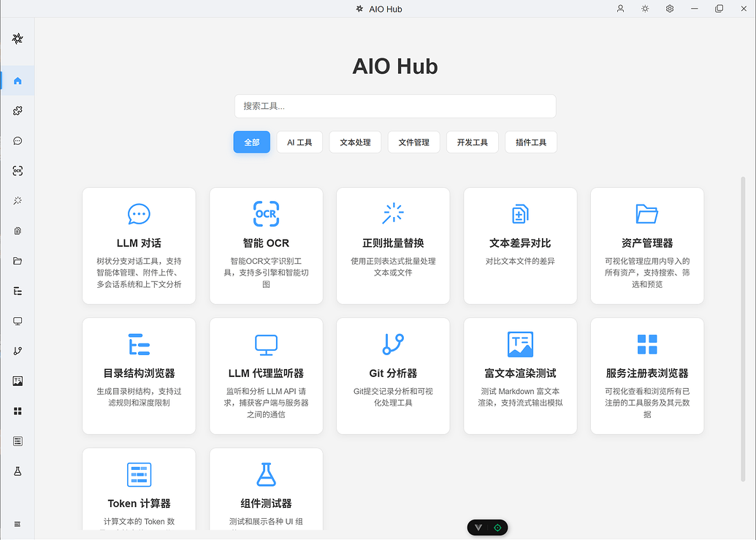This screenshot has height=540, width=756.
Task: Open the 服务注册表浏览器 card title
Action: click(x=647, y=373)
